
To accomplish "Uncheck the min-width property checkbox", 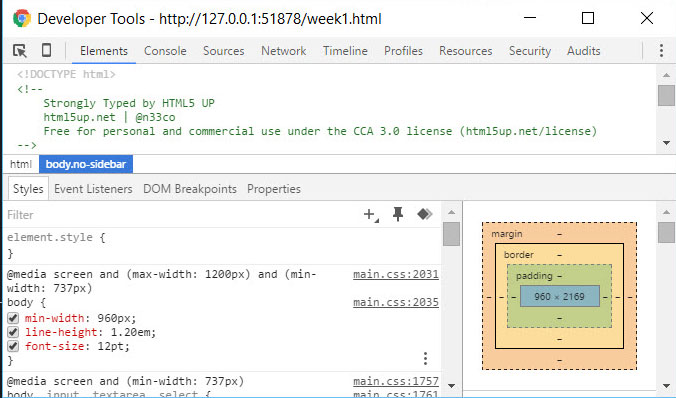I will (13, 319).
